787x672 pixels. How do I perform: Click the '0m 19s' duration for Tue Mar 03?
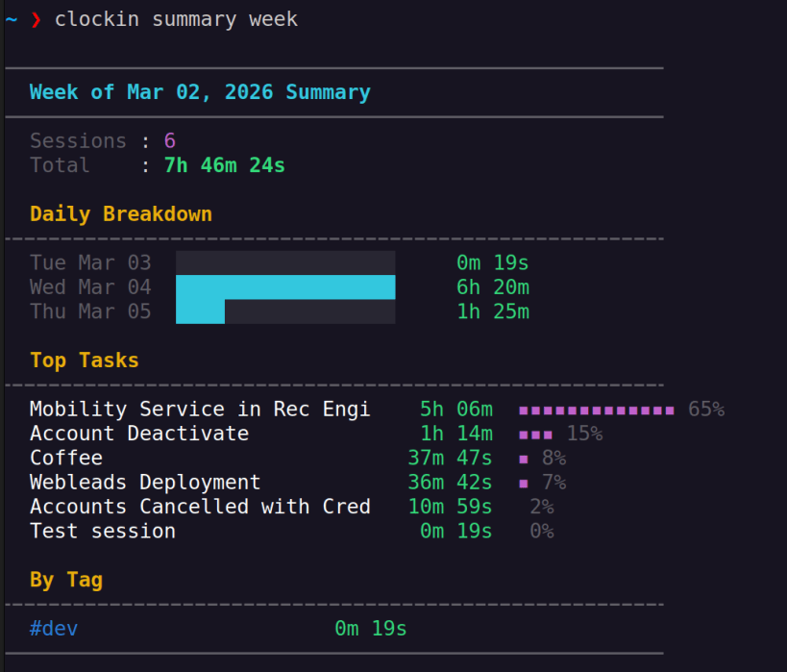492,262
